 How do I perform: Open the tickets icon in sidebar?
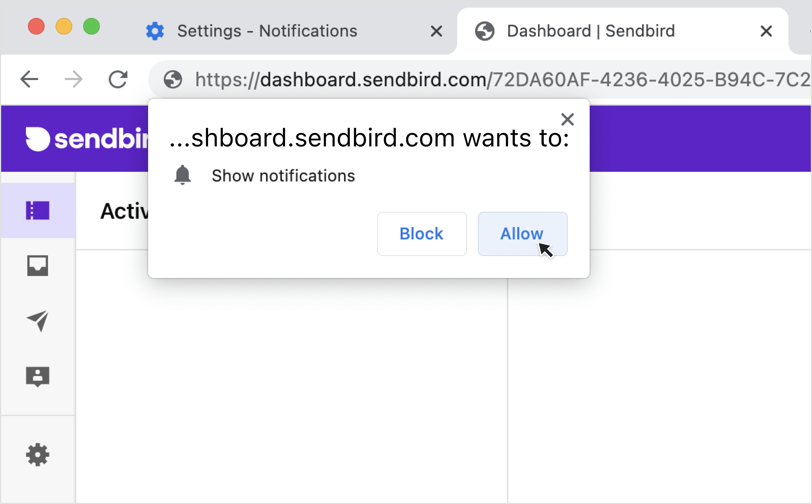point(38,210)
